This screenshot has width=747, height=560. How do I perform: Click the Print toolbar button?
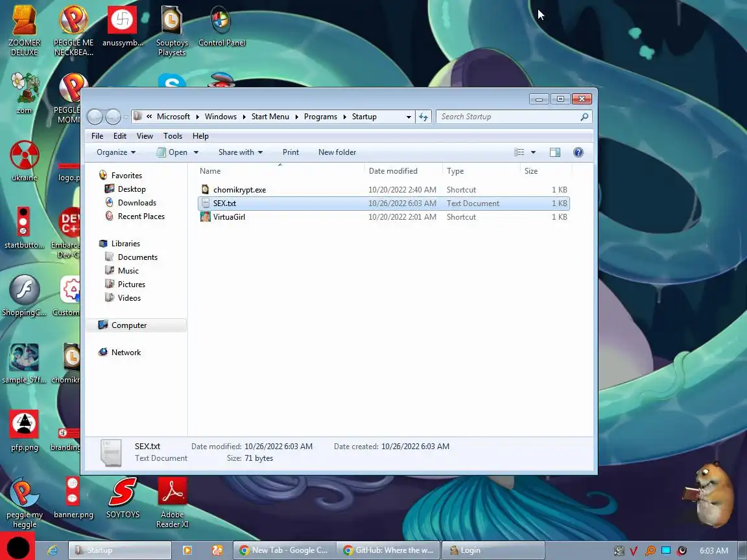pyautogui.click(x=290, y=152)
